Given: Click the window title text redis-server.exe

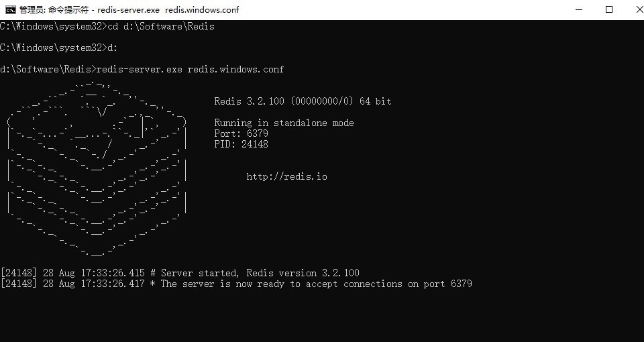Looking at the screenshot, I should point(128,10).
